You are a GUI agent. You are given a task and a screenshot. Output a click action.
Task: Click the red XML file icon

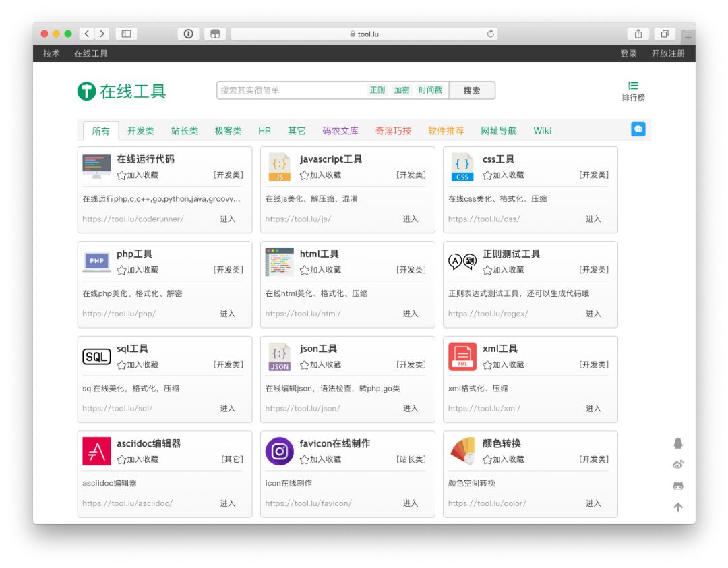462,356
